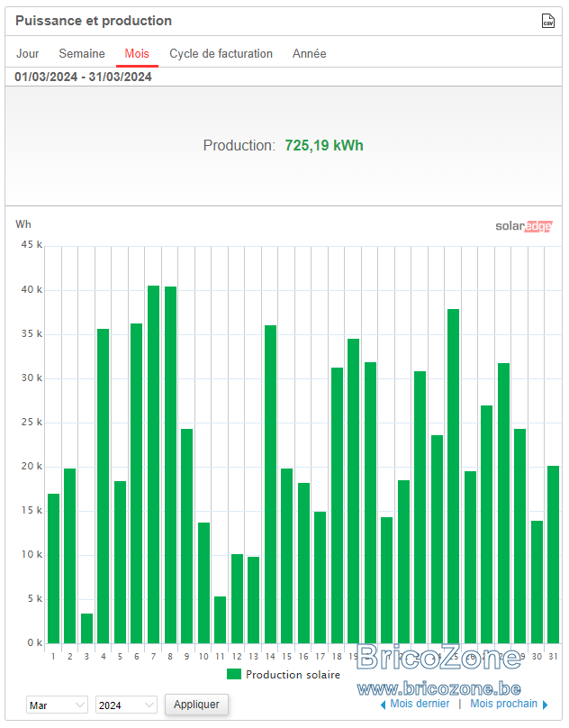Toggle the green Production solaire legend swatch
Screen dimensions: 569x728
coord(234,674)
